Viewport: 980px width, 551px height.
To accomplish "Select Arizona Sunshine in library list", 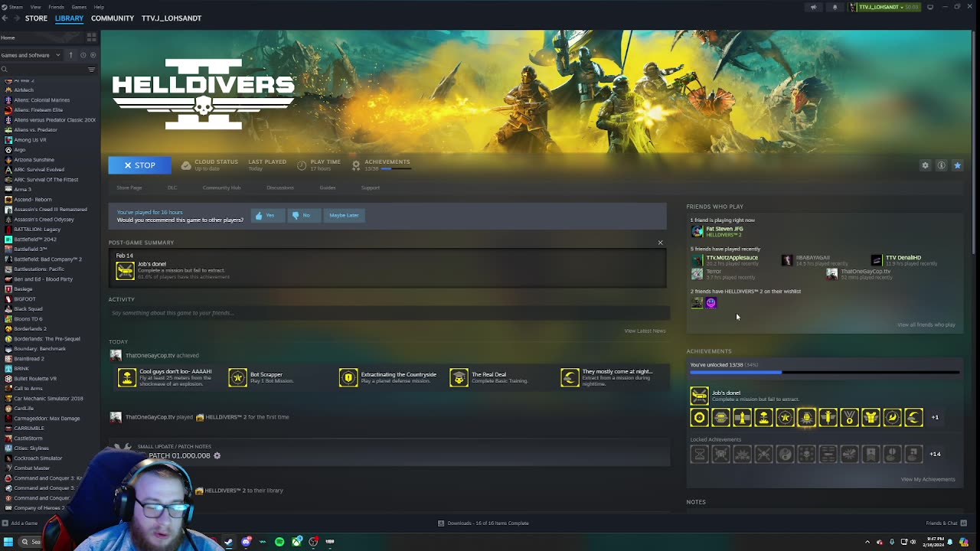I will coord(34,160).
